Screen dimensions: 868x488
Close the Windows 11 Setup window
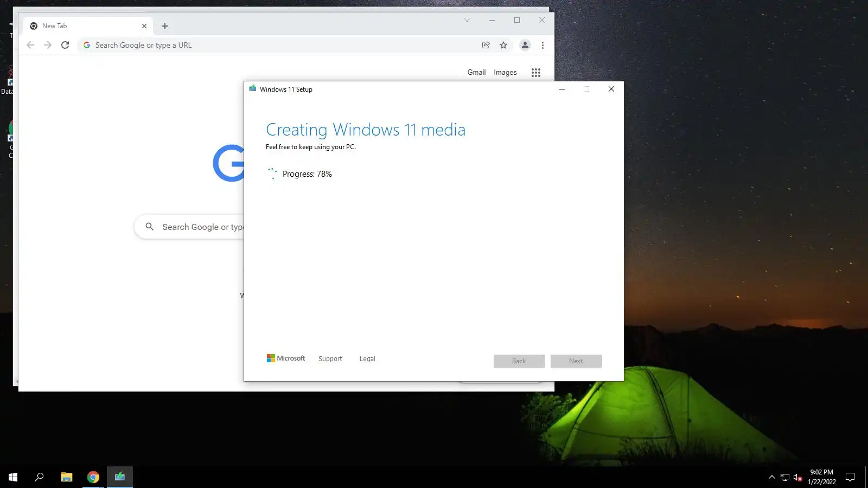[611, 89]
